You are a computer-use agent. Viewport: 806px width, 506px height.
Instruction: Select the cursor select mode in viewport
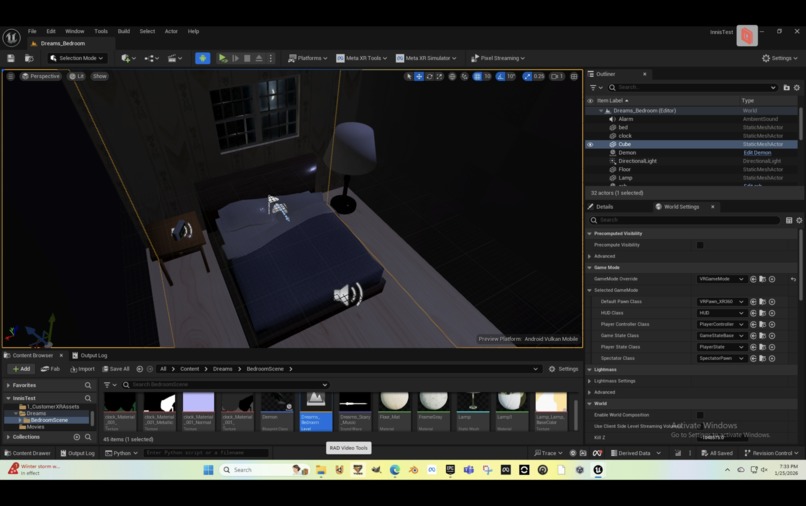(x=409, y=76)
